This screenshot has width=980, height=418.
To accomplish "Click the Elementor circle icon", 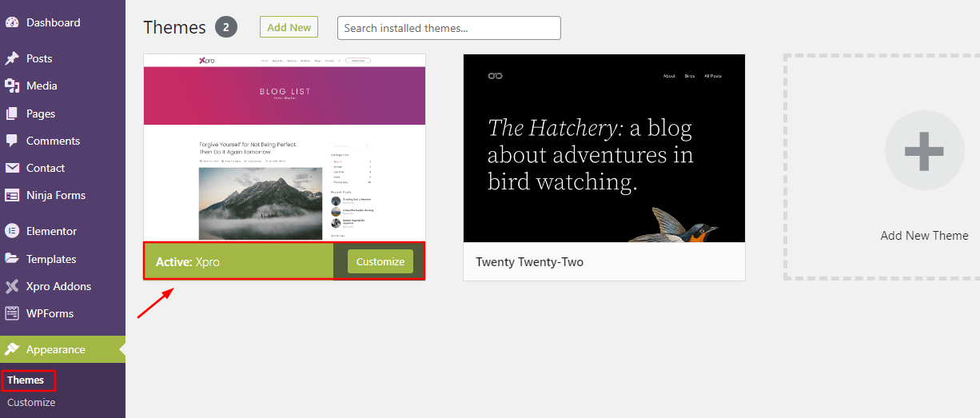I will coord(12,231).
